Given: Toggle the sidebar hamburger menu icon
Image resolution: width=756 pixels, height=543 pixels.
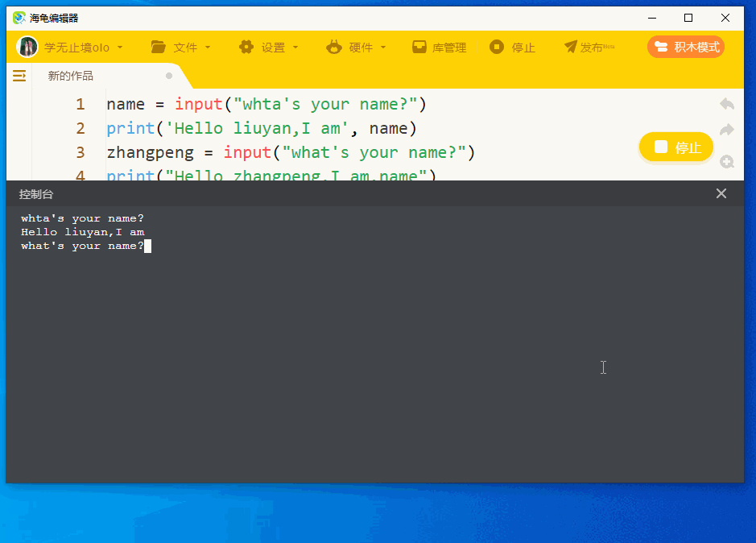Looking at the screenshot, I should click(19, 76).
